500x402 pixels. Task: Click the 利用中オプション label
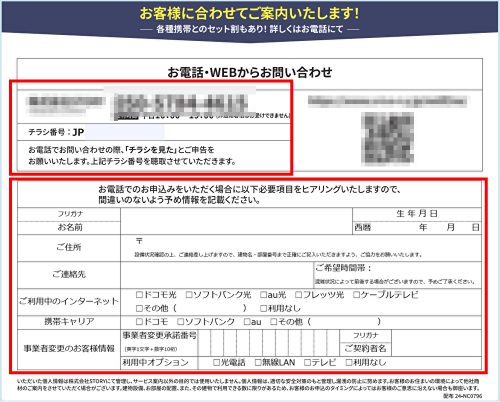click(x=155, y=362)
